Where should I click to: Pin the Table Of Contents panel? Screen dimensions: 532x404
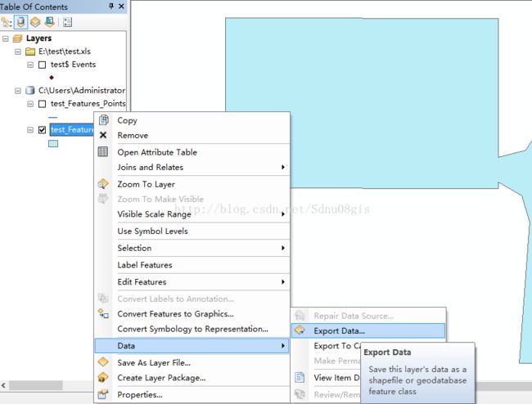point(111,6)
